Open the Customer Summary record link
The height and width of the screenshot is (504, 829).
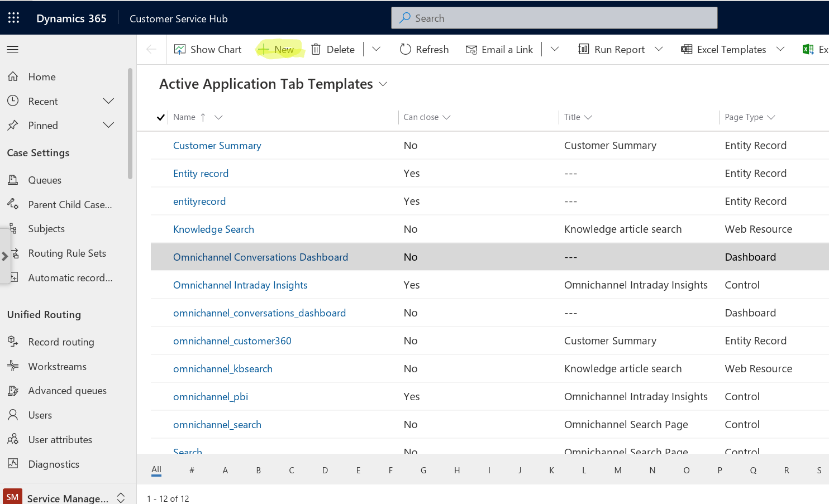217,145
